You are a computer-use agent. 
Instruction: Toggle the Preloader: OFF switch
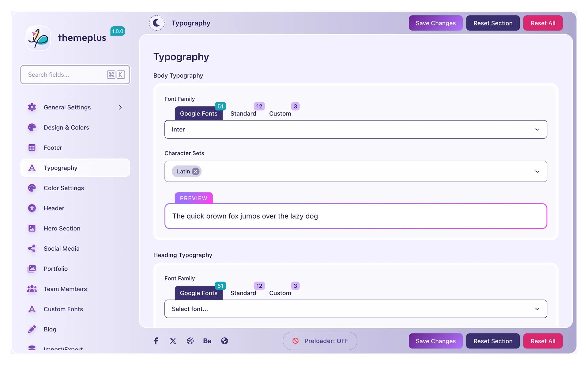[x=320, y=341]
